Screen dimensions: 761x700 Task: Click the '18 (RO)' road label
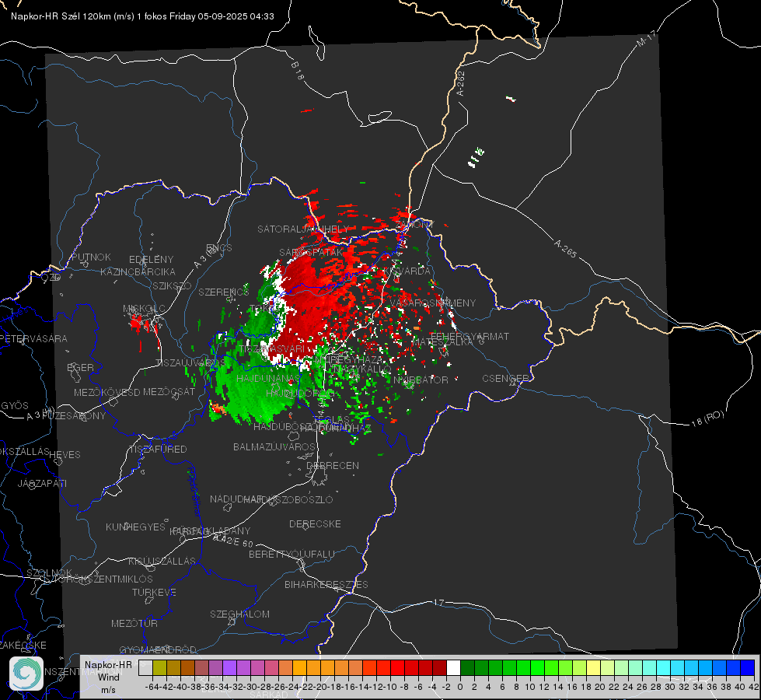tap(707, 418)
